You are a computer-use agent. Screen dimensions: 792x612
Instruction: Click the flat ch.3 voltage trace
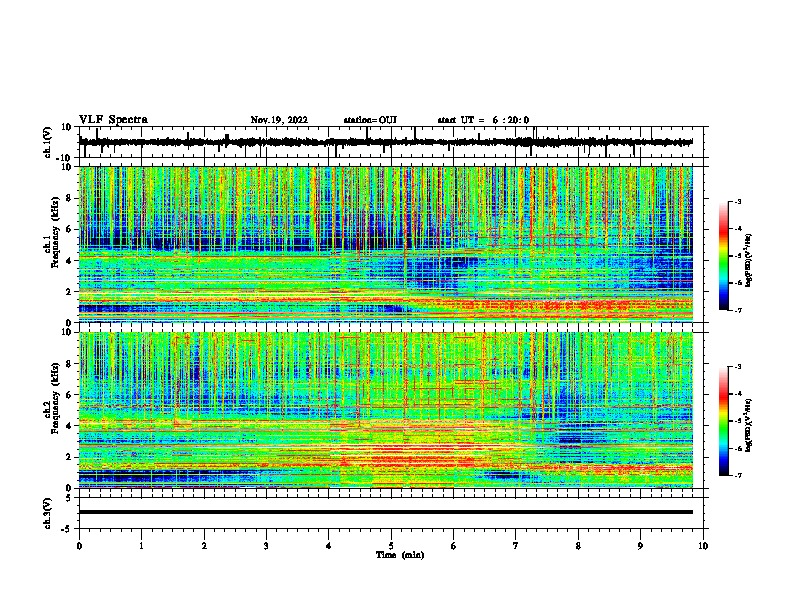(x=386, y=512)
